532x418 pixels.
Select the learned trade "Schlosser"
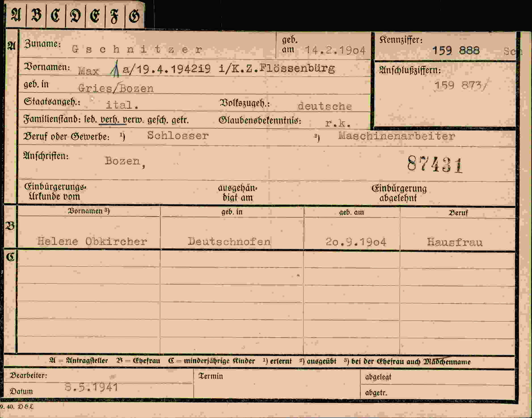(x=178, y=135)
